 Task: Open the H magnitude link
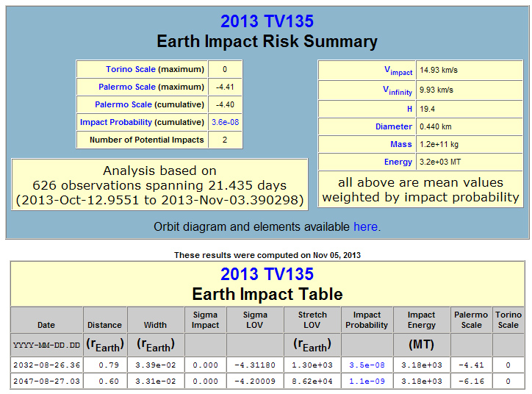[409, 109]
